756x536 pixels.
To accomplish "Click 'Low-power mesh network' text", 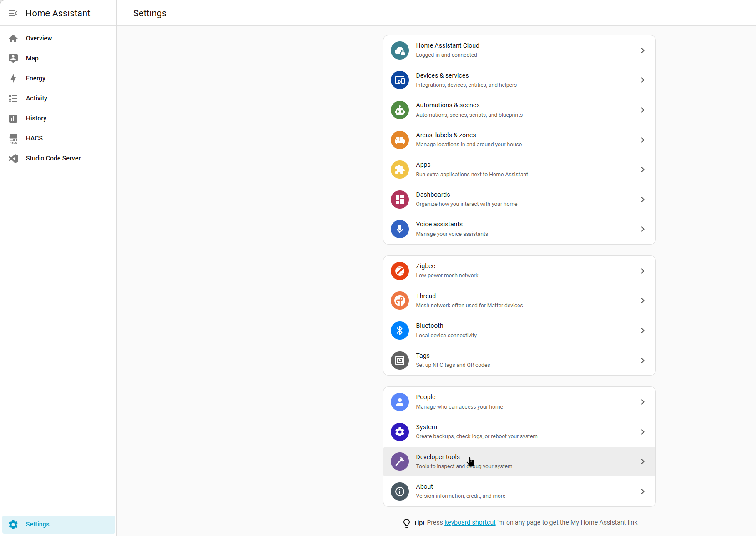I will click(x=447, y=276).
